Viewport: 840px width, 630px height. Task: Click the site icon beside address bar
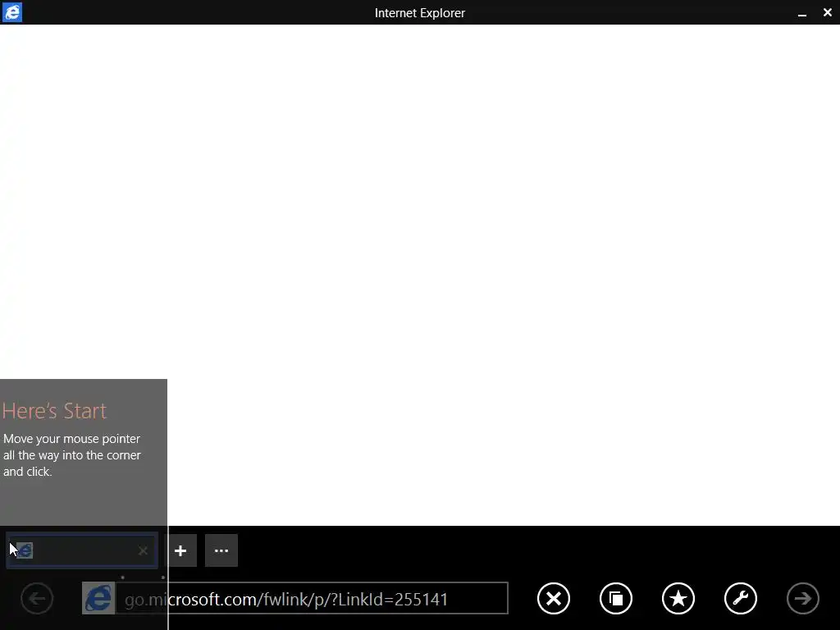98,598
